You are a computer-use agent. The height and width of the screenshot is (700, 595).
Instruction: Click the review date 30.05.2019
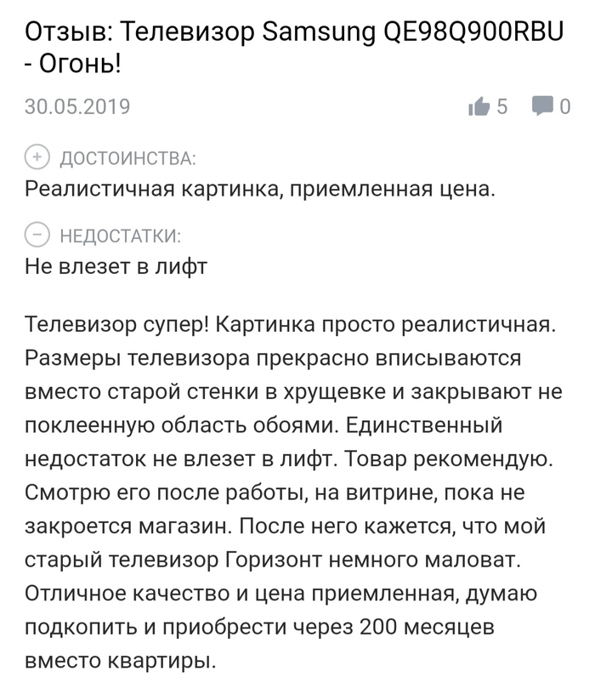pos(77,107)
